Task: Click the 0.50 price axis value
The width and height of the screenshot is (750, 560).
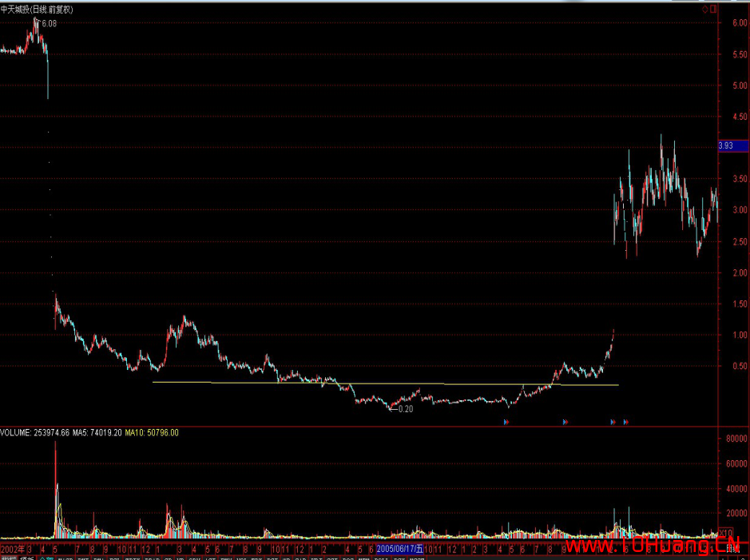Action: pyautogui.click(x=740, y=367)
